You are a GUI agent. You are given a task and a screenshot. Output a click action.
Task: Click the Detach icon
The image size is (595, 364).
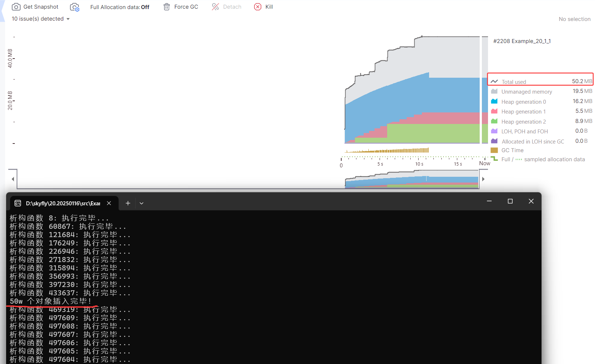coord(215,7)
